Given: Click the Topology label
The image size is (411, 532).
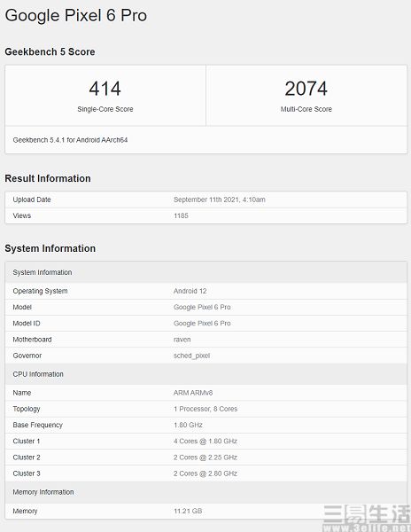Looking at the screenshot, I should coord(27,409).
